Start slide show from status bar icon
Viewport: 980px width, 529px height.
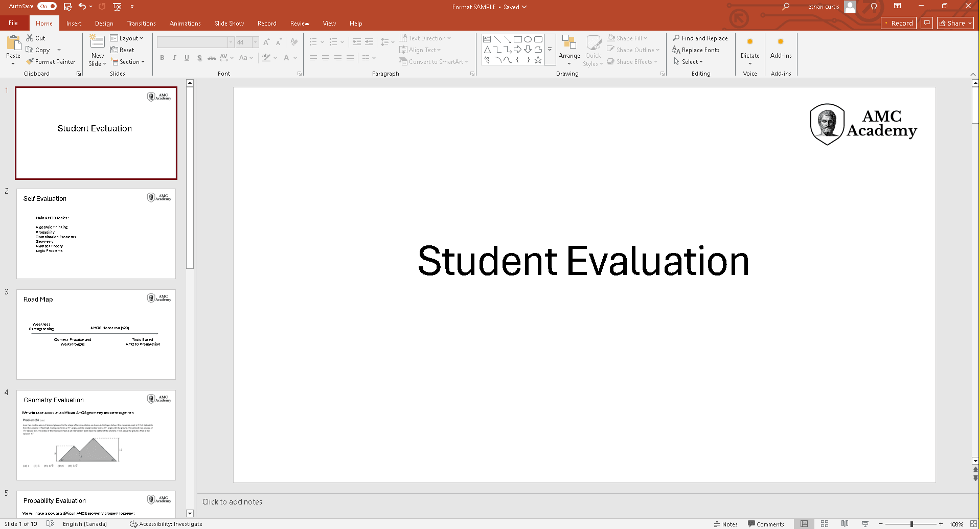pos(865,524)
